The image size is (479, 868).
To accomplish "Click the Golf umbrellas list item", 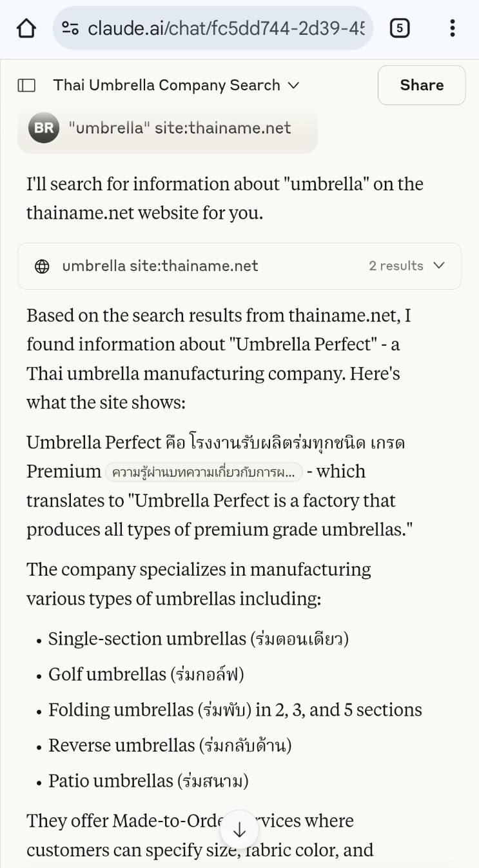I will pyautogui.click(x=146, y=674).
